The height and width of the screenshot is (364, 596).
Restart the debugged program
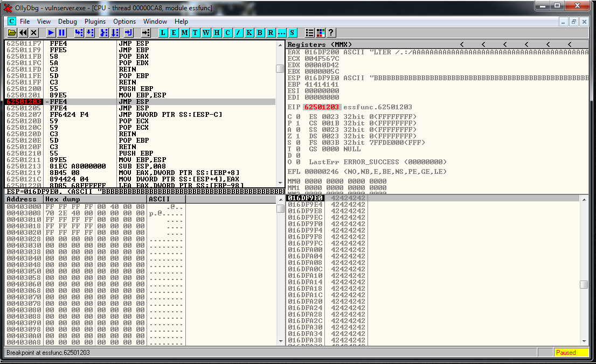22,32
